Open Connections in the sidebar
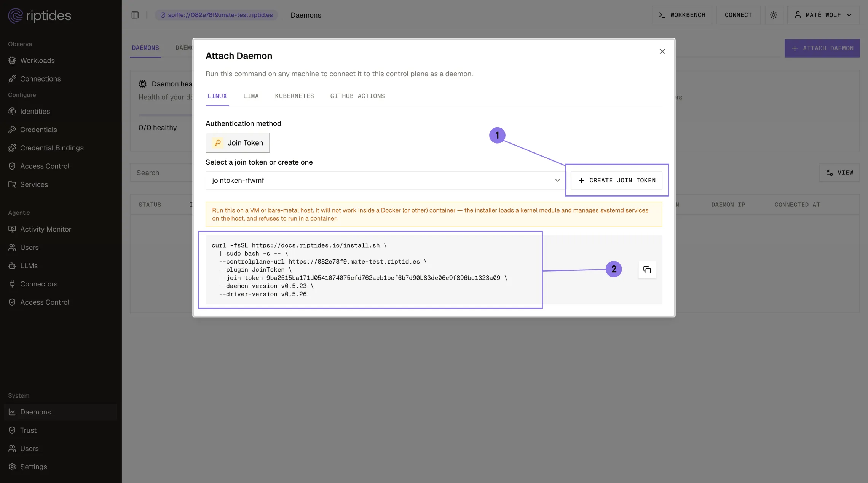The height and width of the screenshot is (483, 868). click(x=40, y=79)
